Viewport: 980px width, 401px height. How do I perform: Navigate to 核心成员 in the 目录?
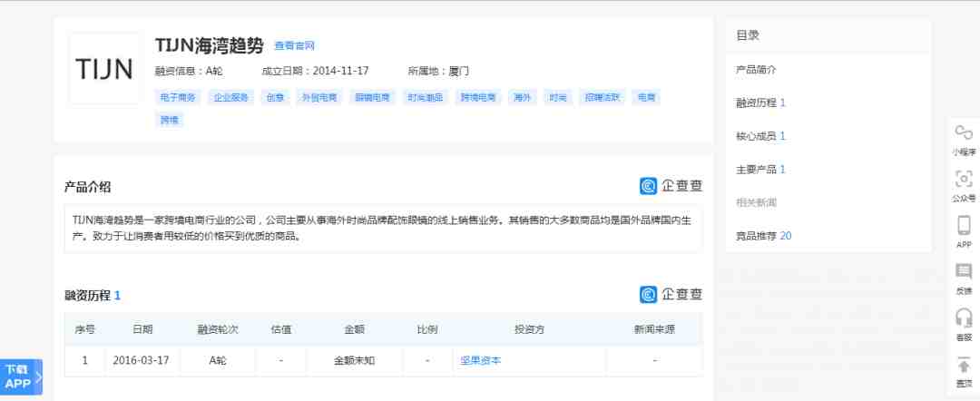[760, 136]
